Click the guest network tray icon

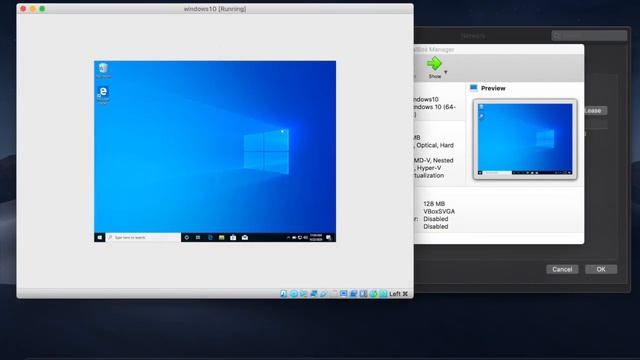(x=300, y=237)
